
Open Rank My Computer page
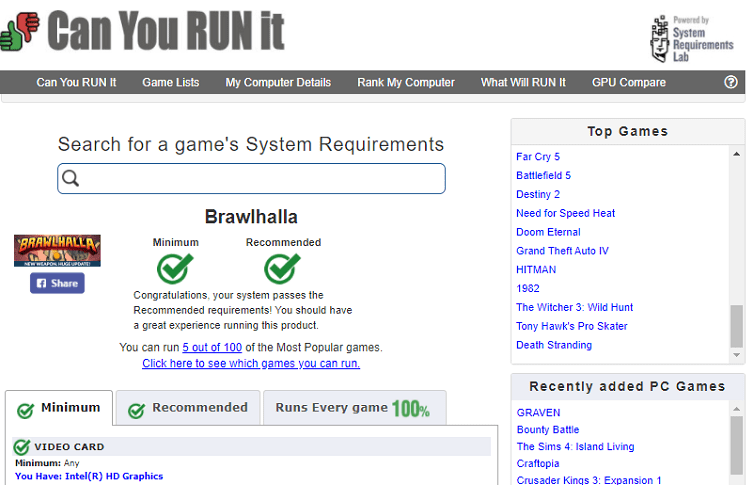click(x=406, y=82)
